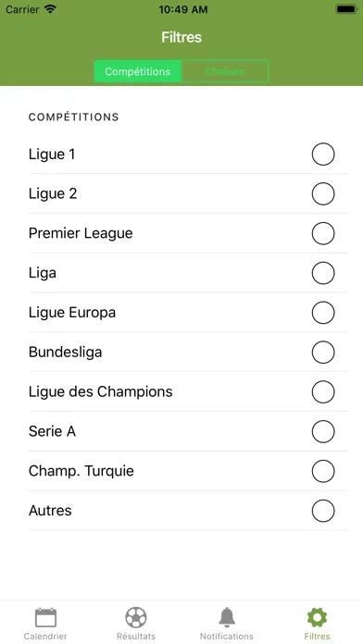363x644 pixels.
Task: Enable the Ligue 1 filter circle
Action: click(323, 154)
